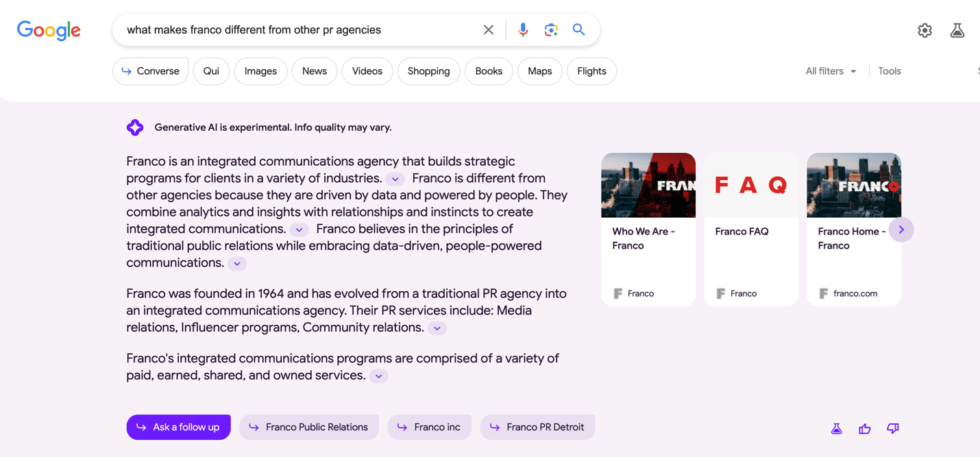Expand sources after "Community relations."
Image resolution: width=980 pixels, height=457 pixels.
437,328
